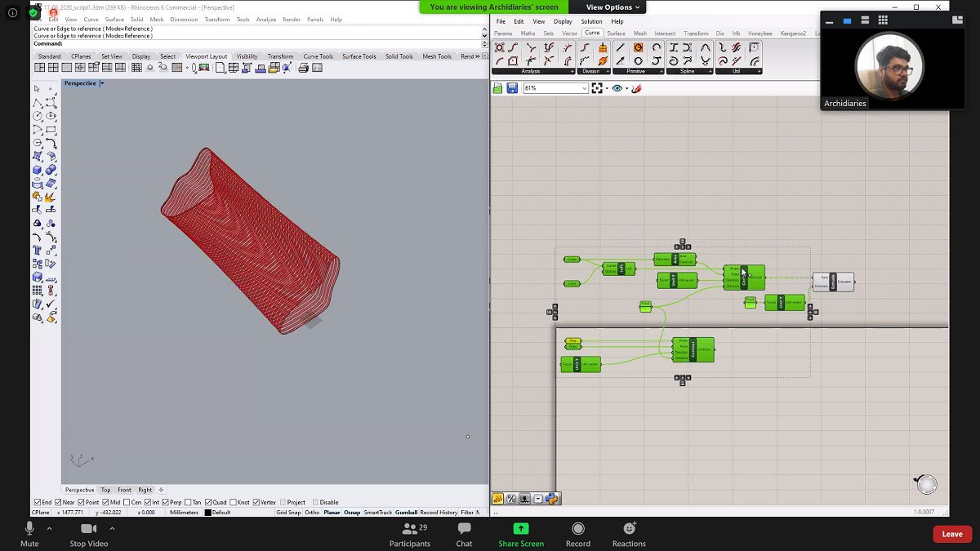Image resolution: width=980 pixels, height=551 pixels.
Task: Enable the Tan object snap
Action: tap(188, 502)
